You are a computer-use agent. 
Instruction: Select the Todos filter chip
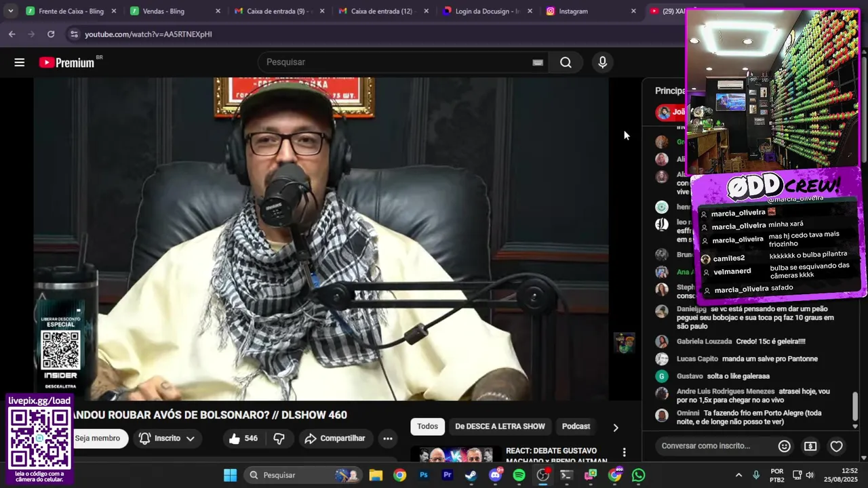coord(427,426)
